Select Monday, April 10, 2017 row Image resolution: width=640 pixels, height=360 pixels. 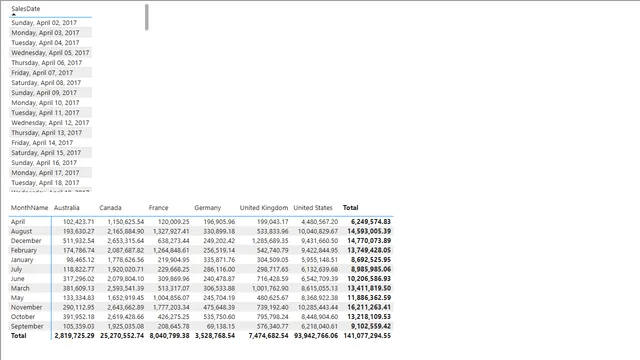click(x=51, y=103)
